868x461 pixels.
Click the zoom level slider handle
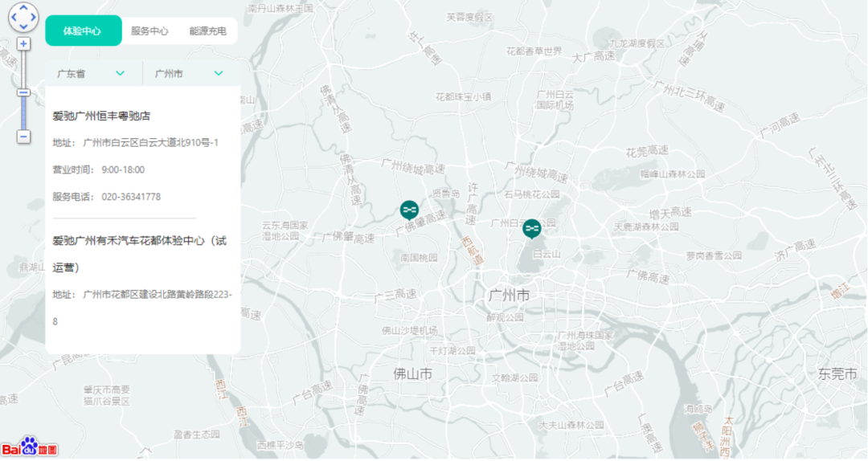[x=23, y=92]
